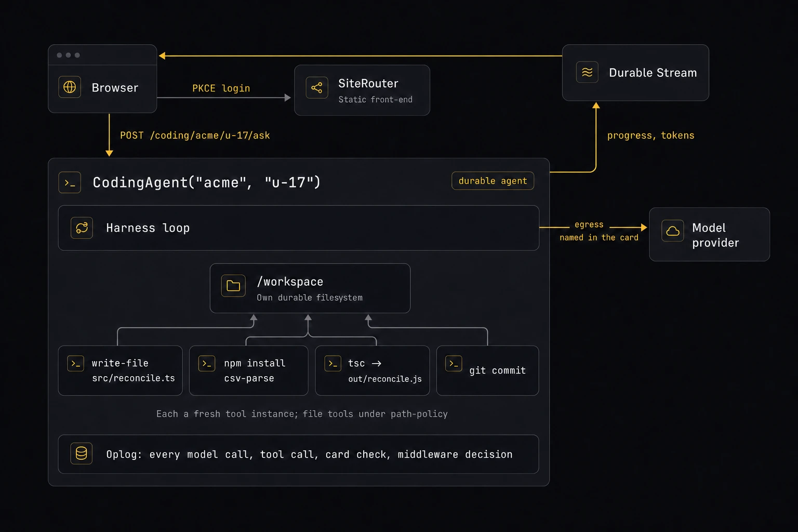Screen dimensions: 798x532
Task: Click the named in the card label
Action: 599,237
